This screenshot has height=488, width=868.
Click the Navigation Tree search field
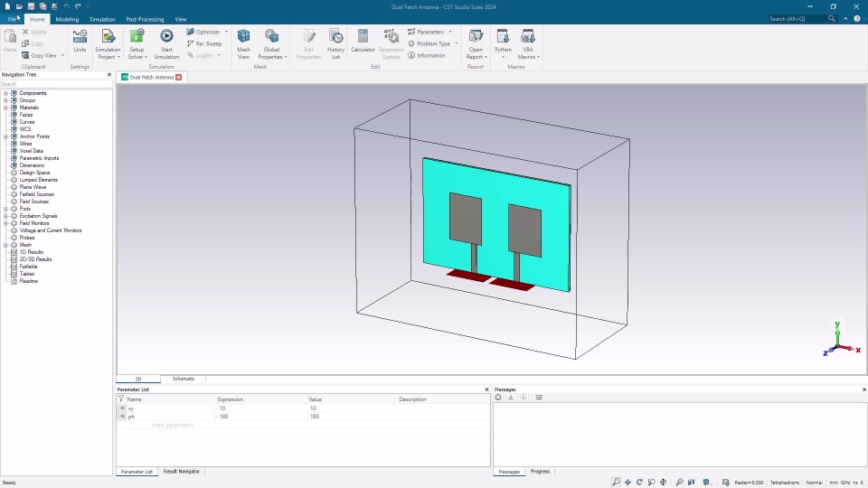coord(56,84)
